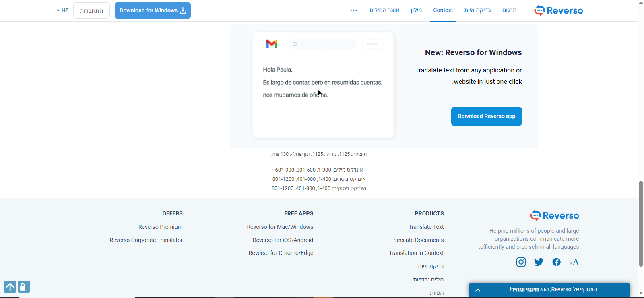Open expression index 1-400 link
The height and width of the screenshot is (298, 644).
point(325,179)
